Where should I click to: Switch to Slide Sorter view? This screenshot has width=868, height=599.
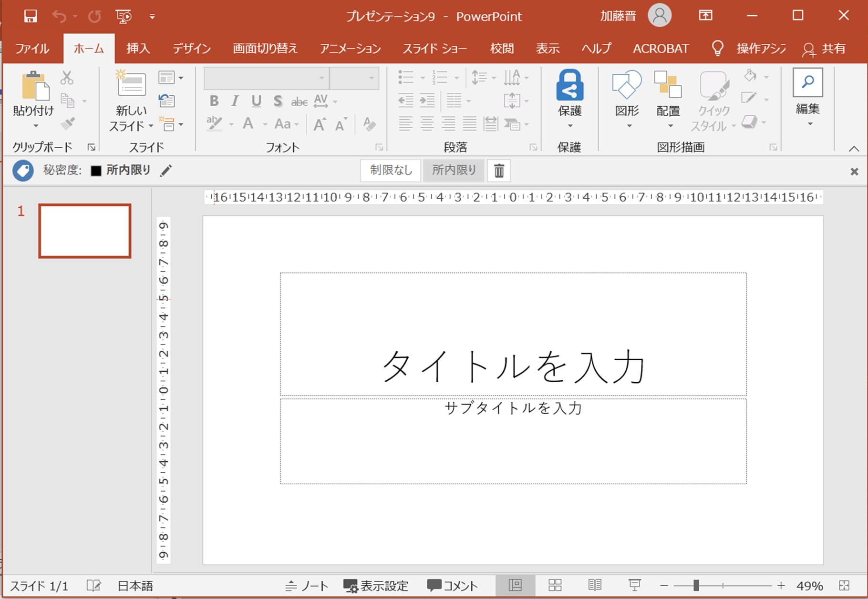tap(555, 585)
